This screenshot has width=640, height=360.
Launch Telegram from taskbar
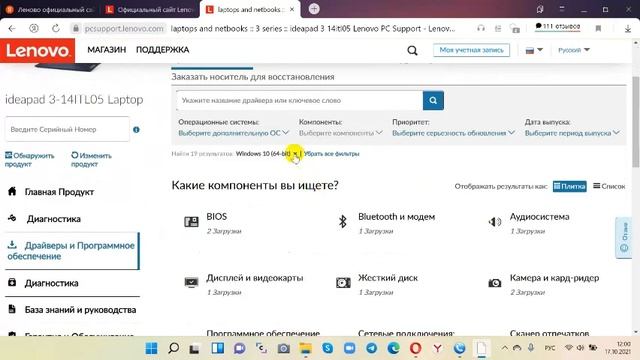click(x=371, y=348)
